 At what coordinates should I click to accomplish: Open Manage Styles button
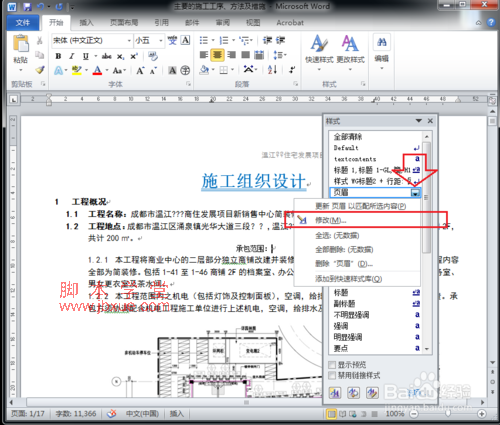372,393
